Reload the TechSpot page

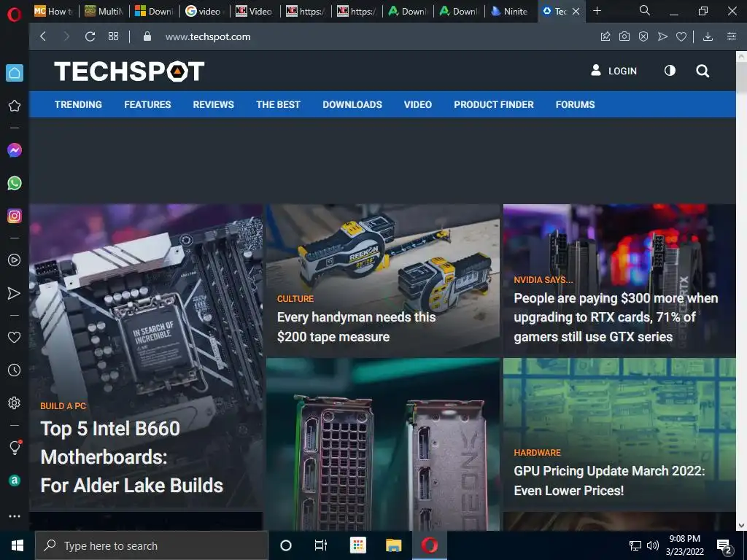coord(90,36)
